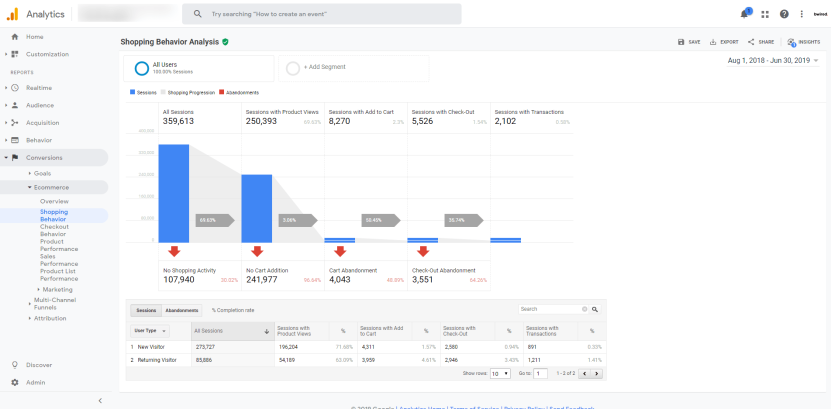Click the New Visitor row label
The width and height of the screenshot is (831, 409).
click(151, 347)
